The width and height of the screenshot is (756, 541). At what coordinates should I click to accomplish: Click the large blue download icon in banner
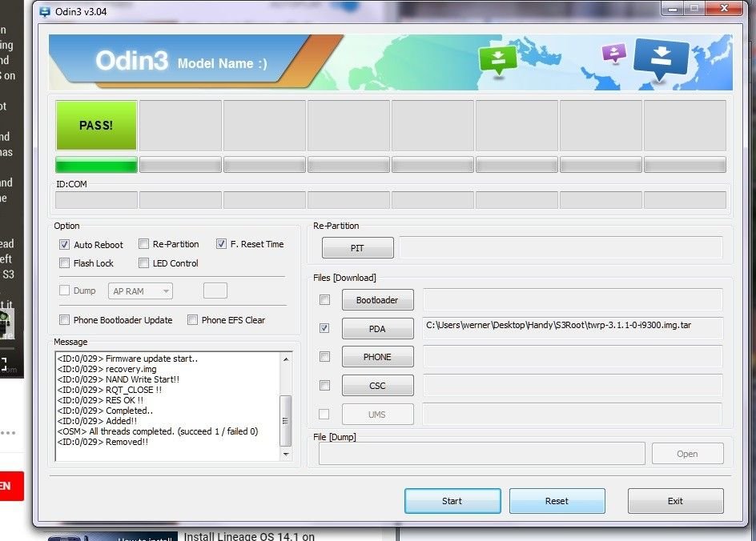[x=661, y=58]
